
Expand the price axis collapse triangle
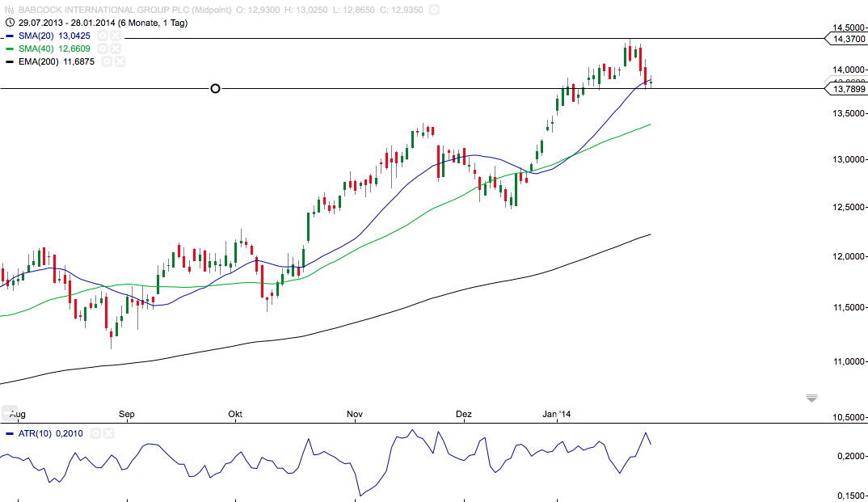point(811,399)
